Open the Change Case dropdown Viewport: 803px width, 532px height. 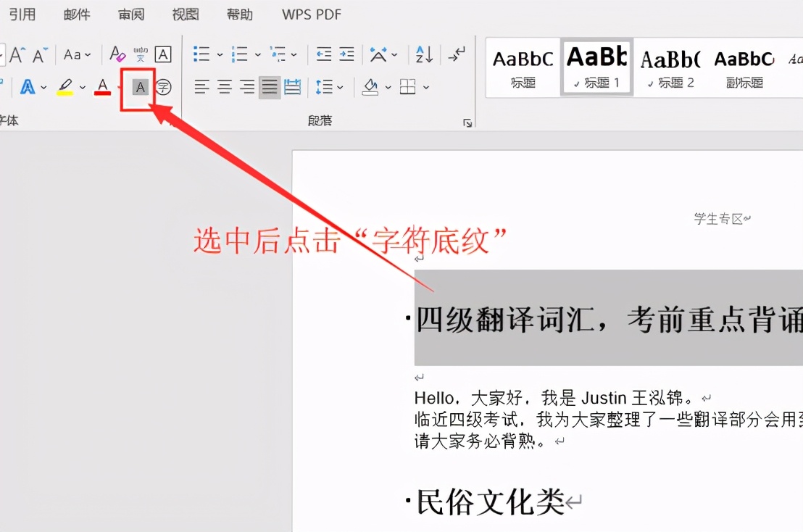(x=76, y=54)
